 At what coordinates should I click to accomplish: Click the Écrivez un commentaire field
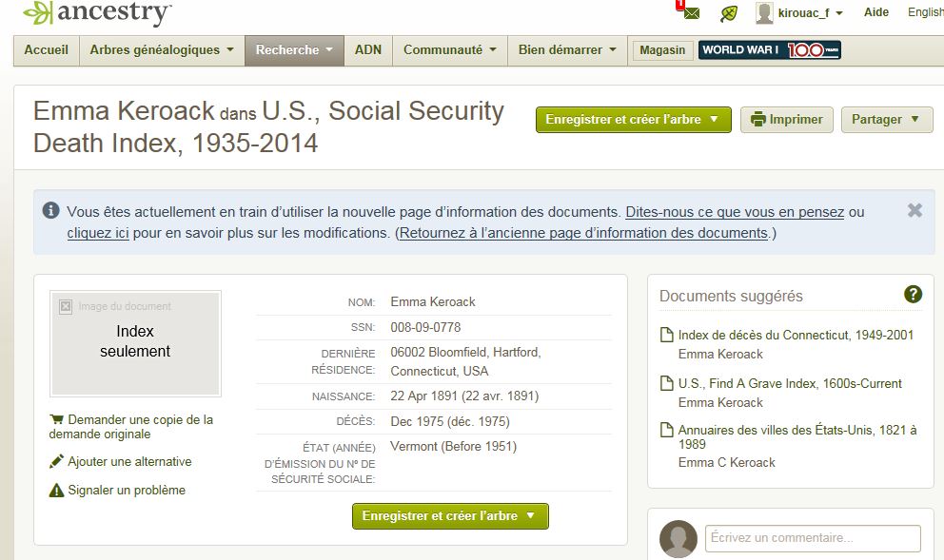813,538
